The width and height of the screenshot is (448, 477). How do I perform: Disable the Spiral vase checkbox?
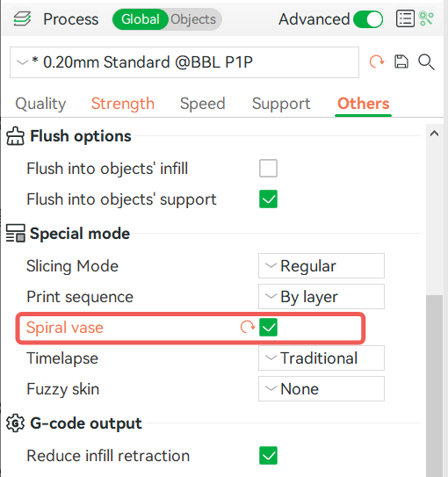pos(268,328)
